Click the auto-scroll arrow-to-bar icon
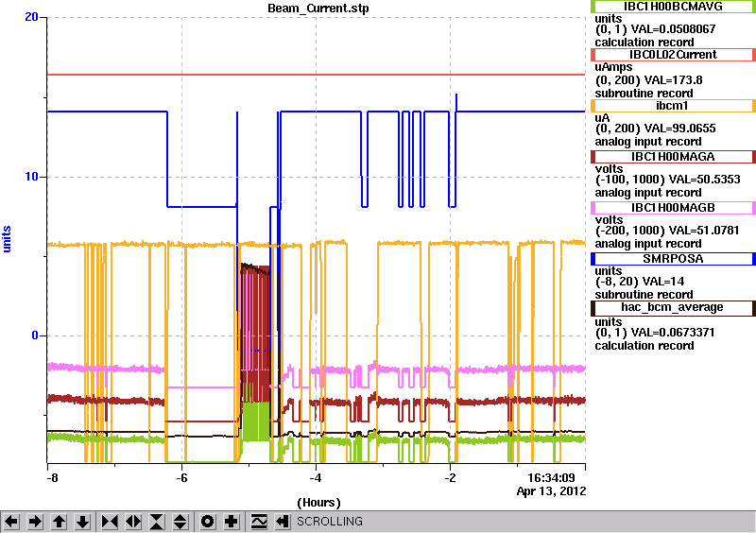 283,522
